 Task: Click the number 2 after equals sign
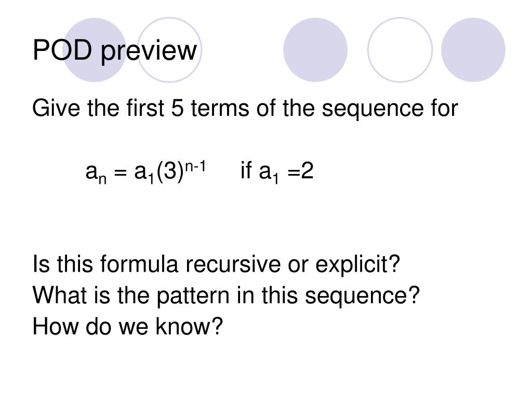coord(307,170)
